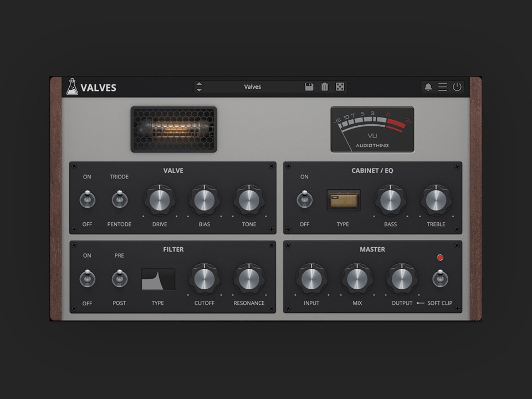Click the PENTODE label

[119, 224]
